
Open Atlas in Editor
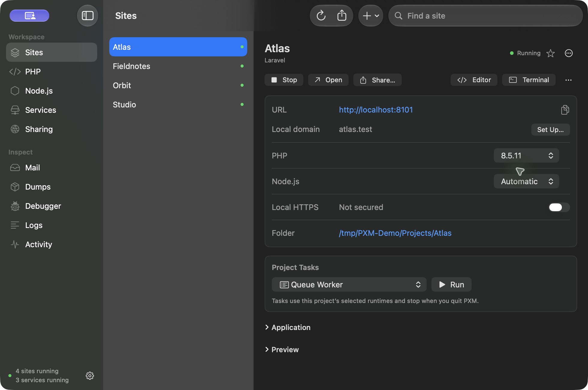tap(474, 80)
